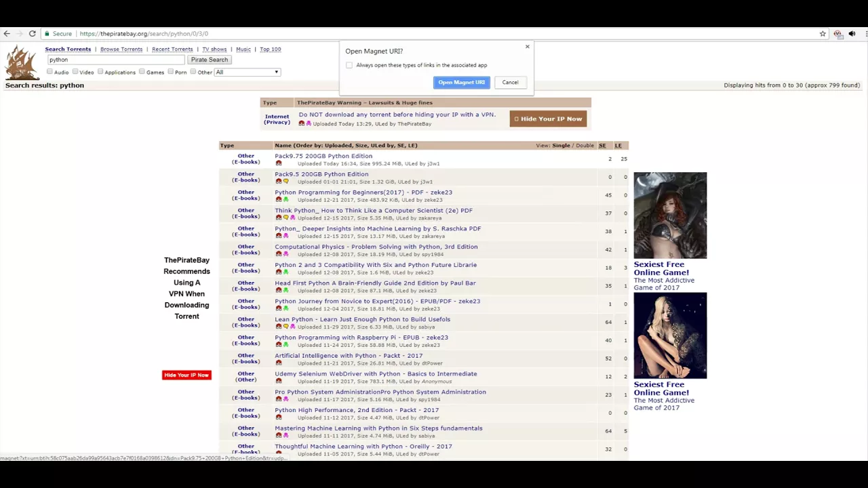The image size is (868, 488).
Task: Open Python 2 and 3 Compatibility torrent link
Action: click(x=376, y=265)
